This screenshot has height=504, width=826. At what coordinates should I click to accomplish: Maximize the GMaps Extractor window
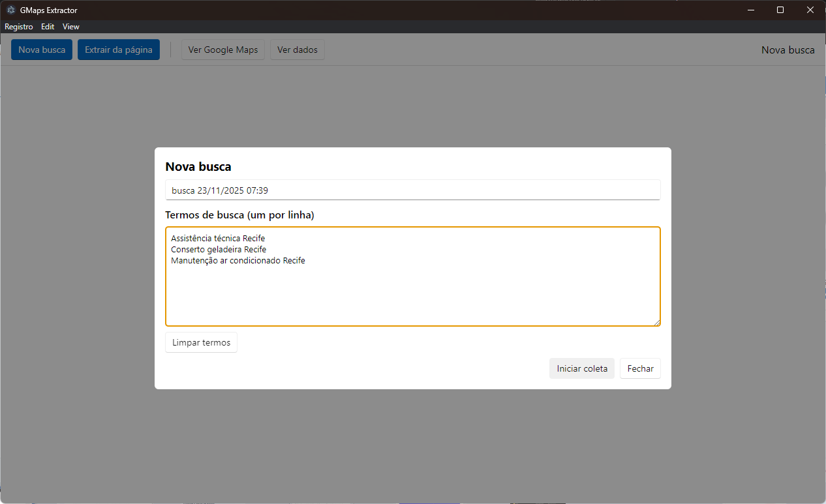pos(780,10)
